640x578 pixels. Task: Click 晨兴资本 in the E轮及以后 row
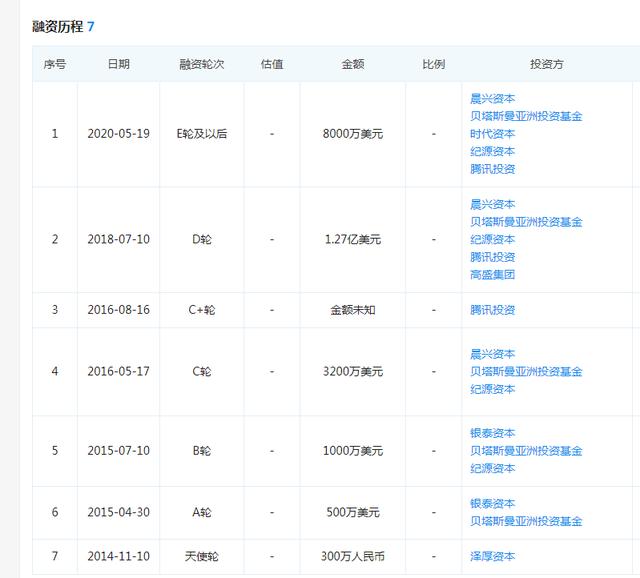point(492,99)
